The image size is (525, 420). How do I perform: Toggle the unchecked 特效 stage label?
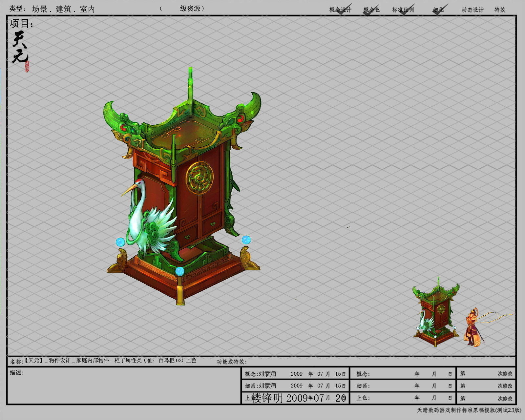point(500,10)
